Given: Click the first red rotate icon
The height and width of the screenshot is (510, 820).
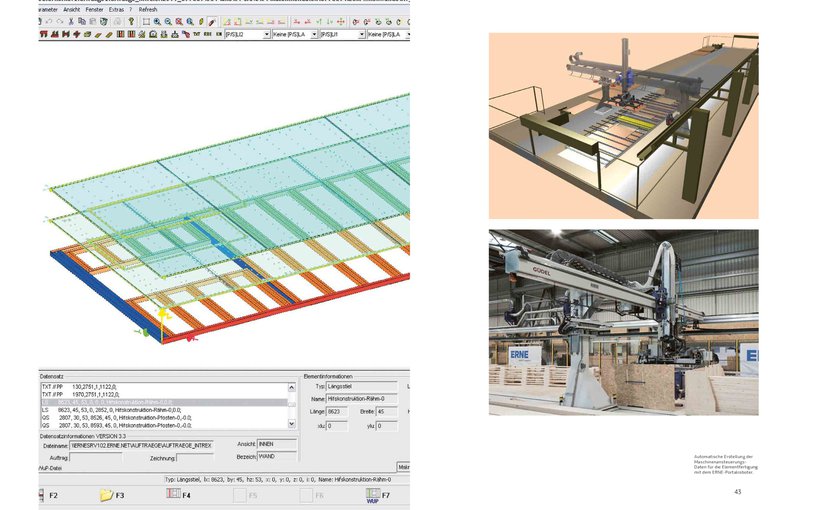Looking at the screenshot, I should point(356,21).
